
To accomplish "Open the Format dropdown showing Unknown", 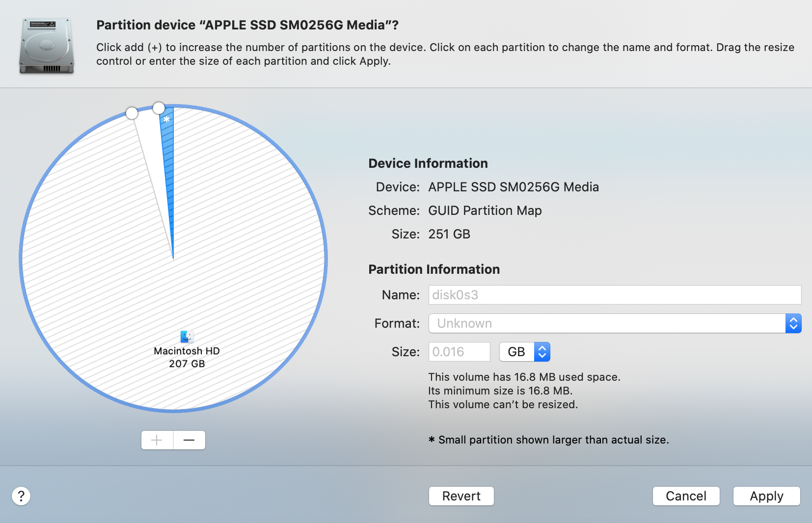I will 615,323.
